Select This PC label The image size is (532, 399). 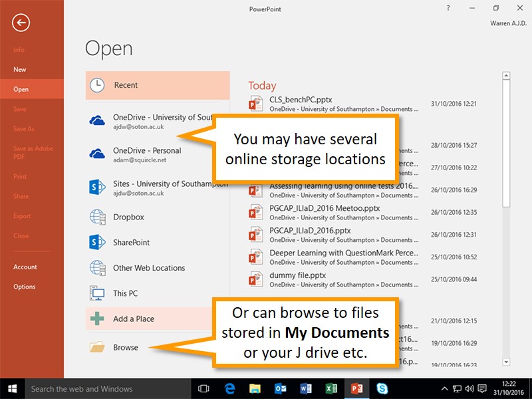(125, 293)
